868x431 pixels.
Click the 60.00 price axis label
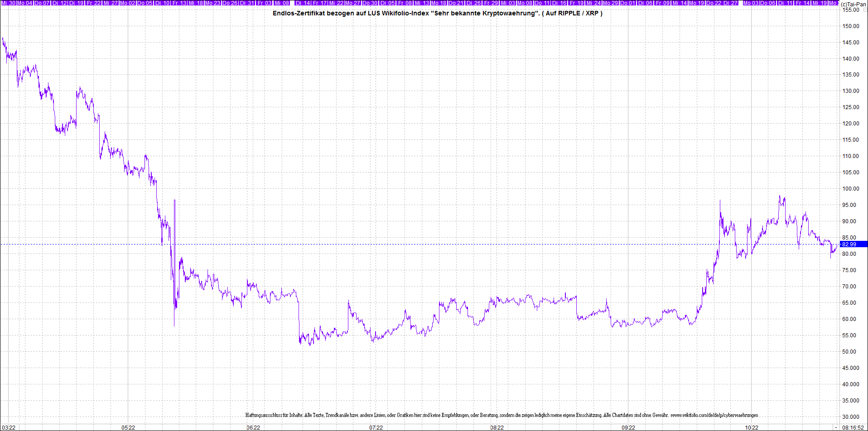pos(849,319)
